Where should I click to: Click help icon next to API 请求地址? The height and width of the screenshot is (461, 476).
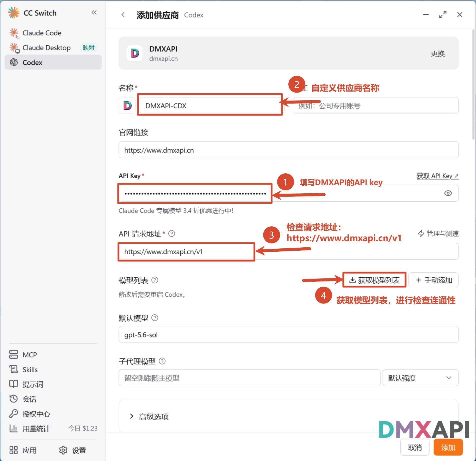(172, 234)
